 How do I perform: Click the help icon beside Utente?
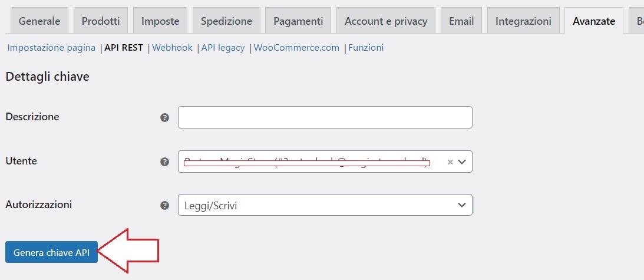click(165, 162)
